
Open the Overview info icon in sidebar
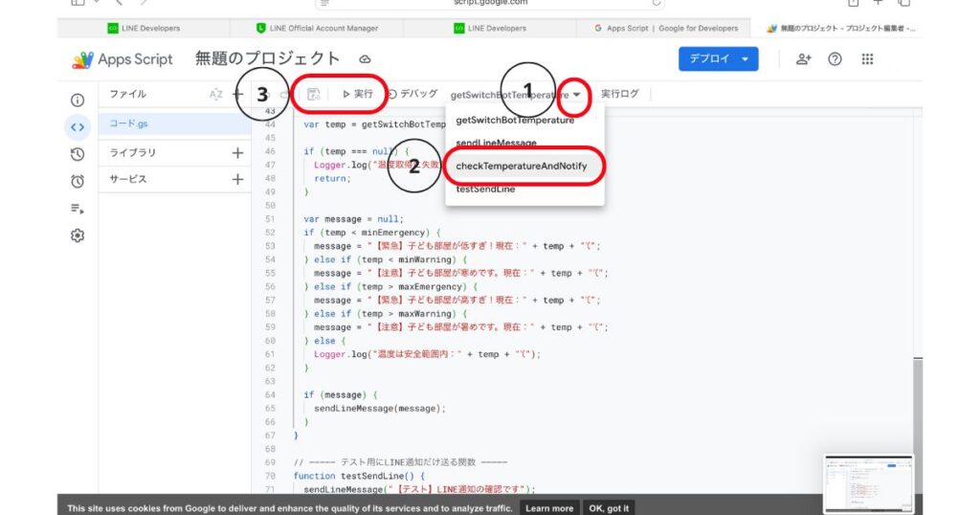[78, 100]
